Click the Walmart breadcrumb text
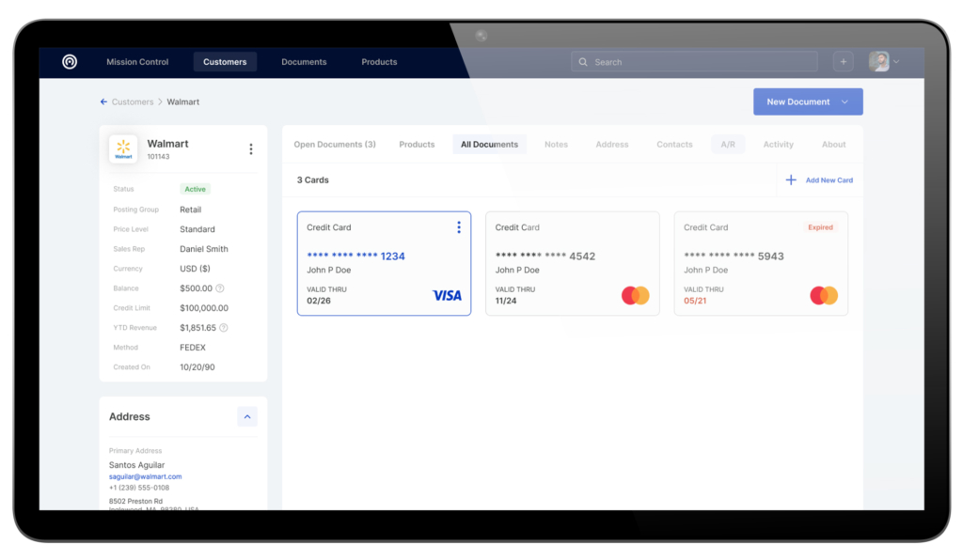The width and height of the screenshot is (963, 560). (x=183, y=101)
